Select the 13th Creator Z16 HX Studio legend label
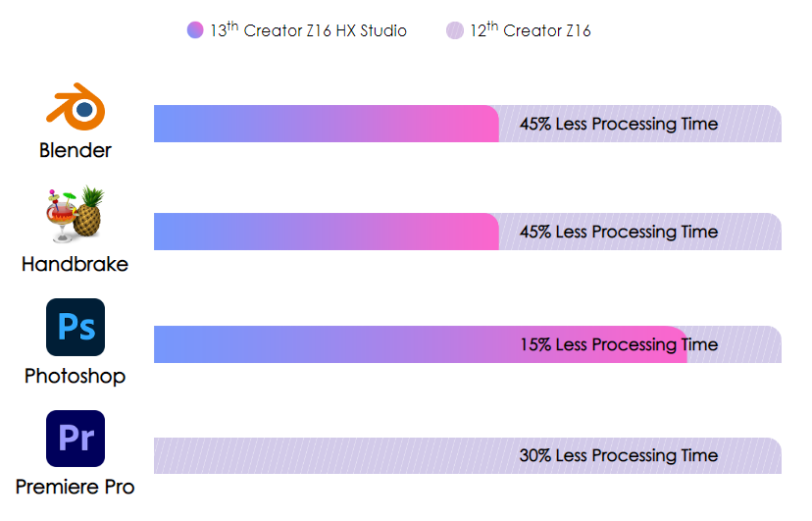 coord(309,30)
